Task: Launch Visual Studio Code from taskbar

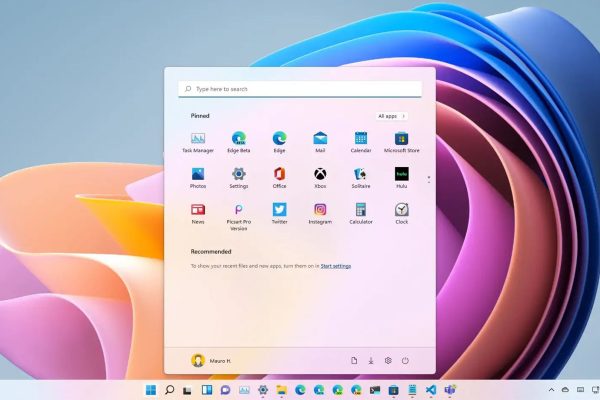Action: tap(431, 390)
